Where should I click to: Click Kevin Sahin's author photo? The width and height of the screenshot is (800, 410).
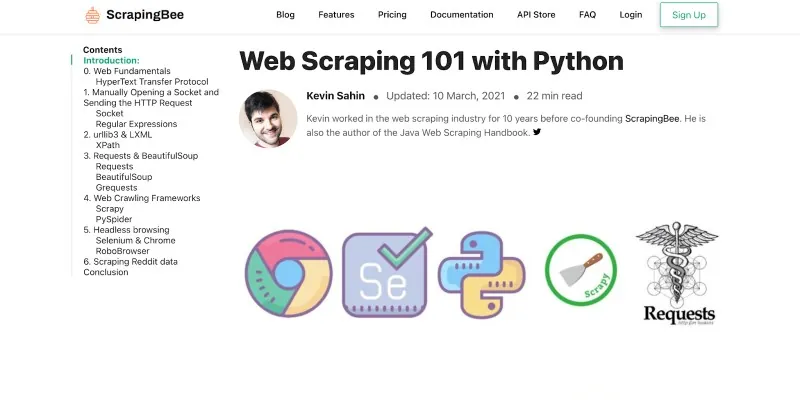pyautogui.click(x=268, y=118)
